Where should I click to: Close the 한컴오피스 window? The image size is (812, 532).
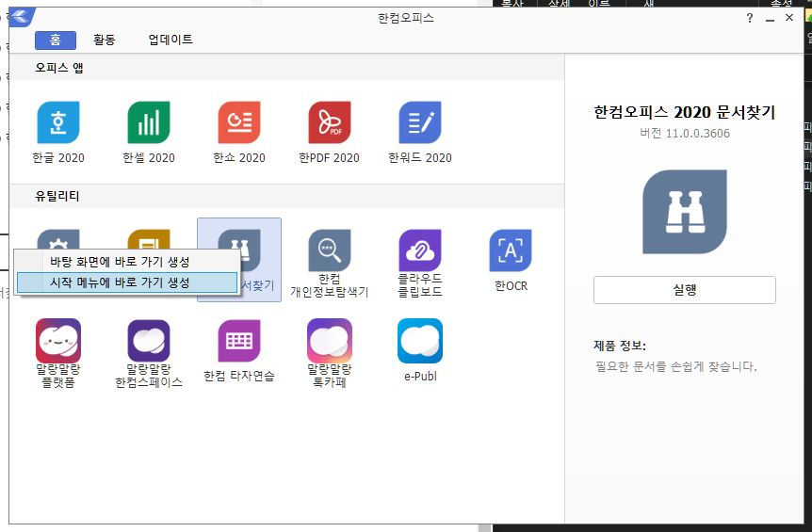pyautogui.click(x=789, y=18)
